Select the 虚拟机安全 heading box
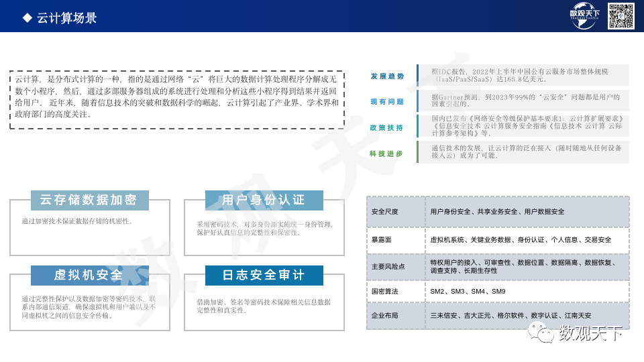 pos(89,276)
